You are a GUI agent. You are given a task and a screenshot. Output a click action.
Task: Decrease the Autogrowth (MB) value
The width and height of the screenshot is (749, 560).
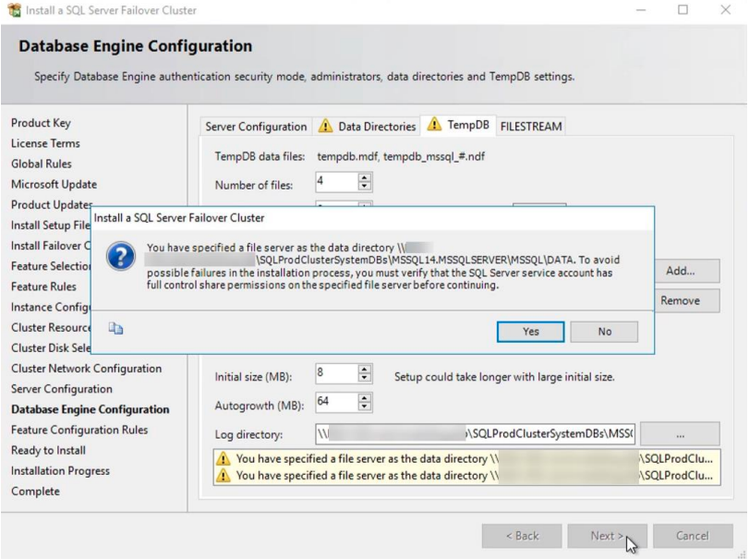(x=364, y=406)
